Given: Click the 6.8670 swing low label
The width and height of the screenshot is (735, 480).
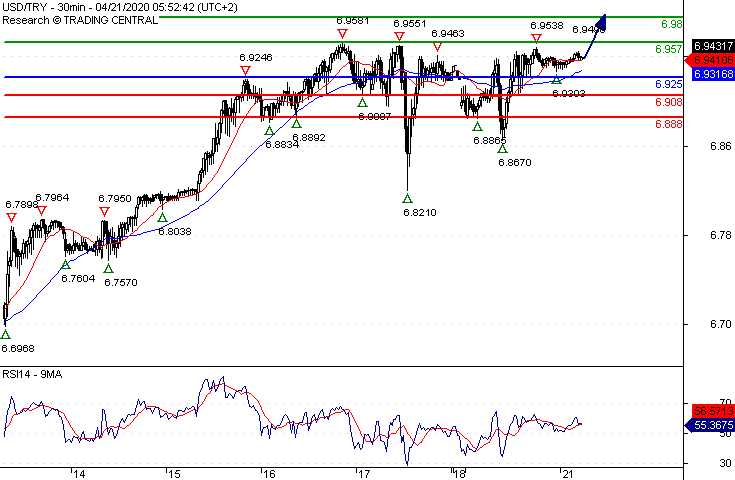Looking at the screenshot, I should (x=515, y=163).
